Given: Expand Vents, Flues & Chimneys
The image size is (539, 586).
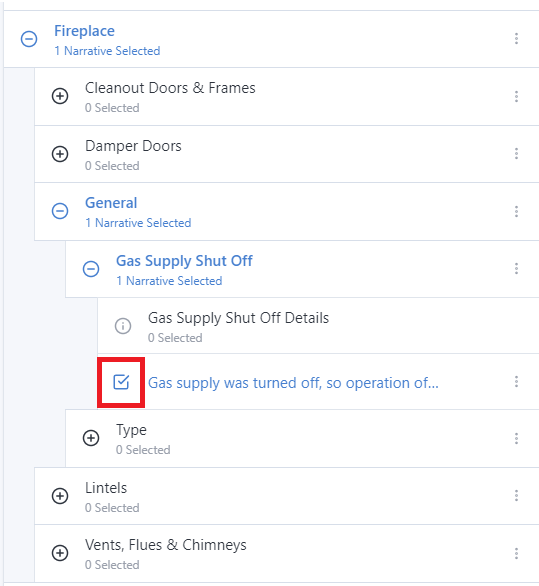Looking at the screenshot, I should coord(60,553).
